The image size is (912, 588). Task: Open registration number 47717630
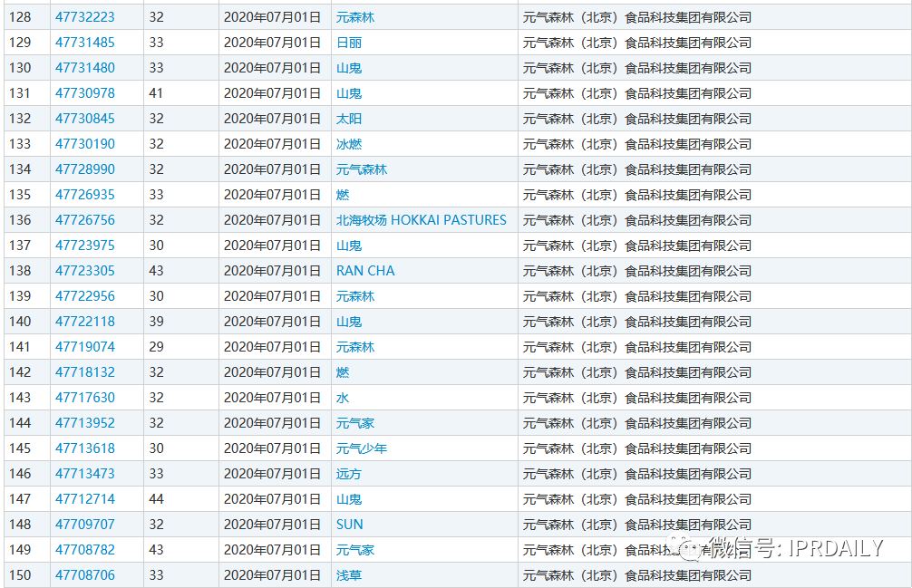(85, 398)
